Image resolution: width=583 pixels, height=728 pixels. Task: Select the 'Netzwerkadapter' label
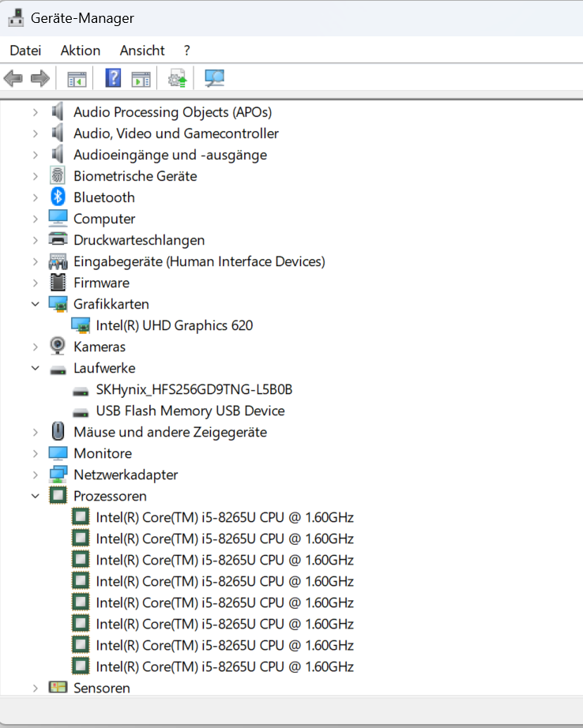126,475
